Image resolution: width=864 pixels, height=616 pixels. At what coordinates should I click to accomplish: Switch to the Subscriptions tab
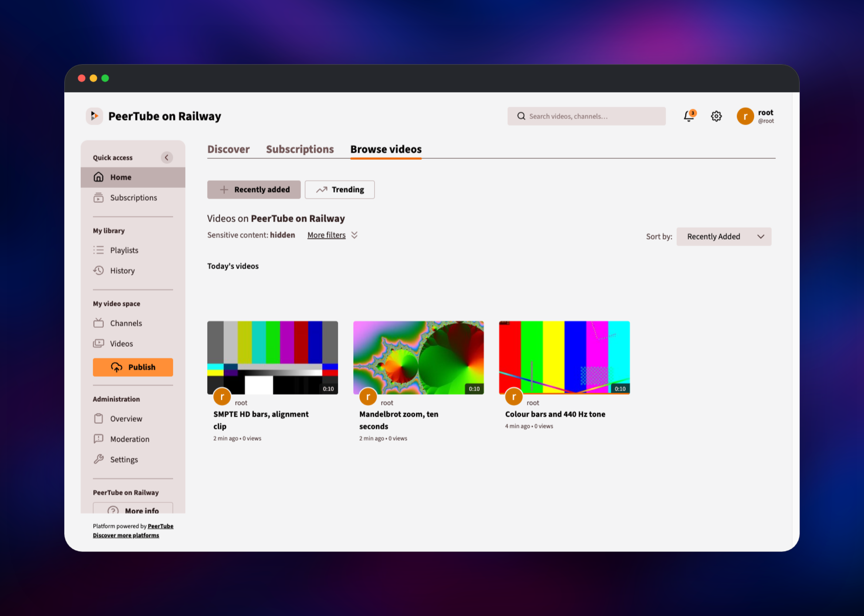pyautogui.click(x=300, y=150)
